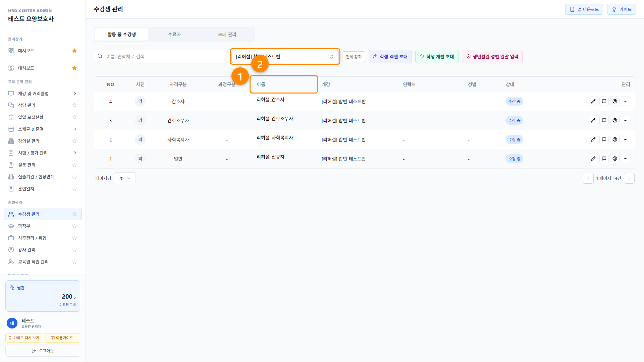The height and width of the screenshot is (362, 644).
Task: Open the [리허설] 합반 테스트반 course dropdown
Action: tap(285, 57)
